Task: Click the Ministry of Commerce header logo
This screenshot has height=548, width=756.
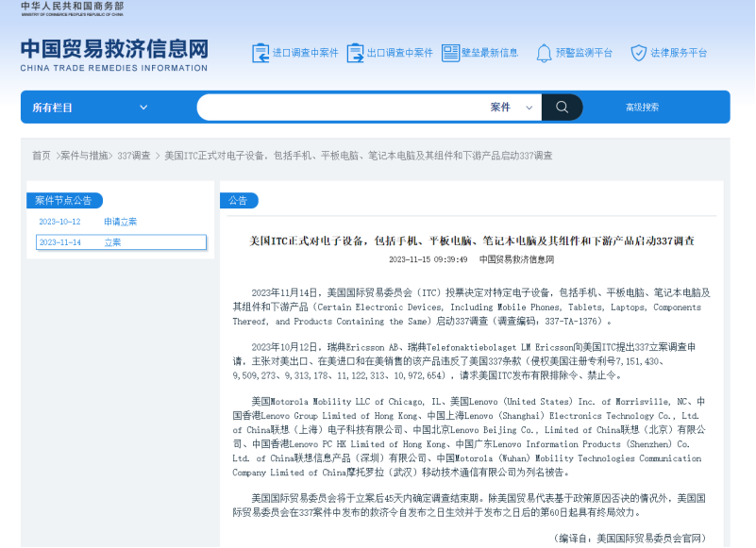Action: (x=72, y=8)
